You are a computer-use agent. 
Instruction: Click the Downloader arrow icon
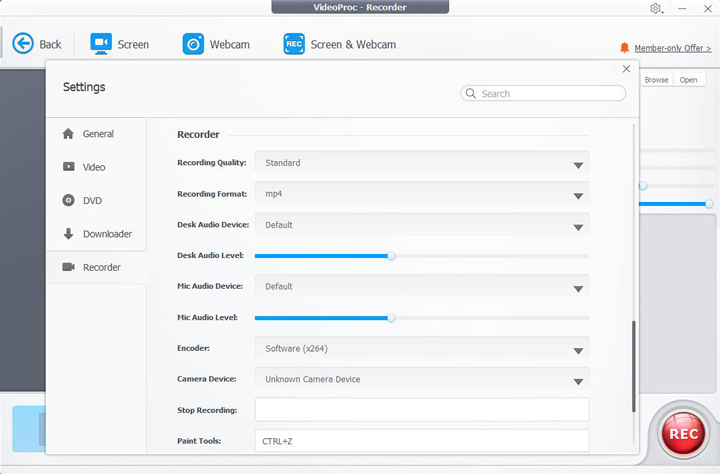click(68, 234)
